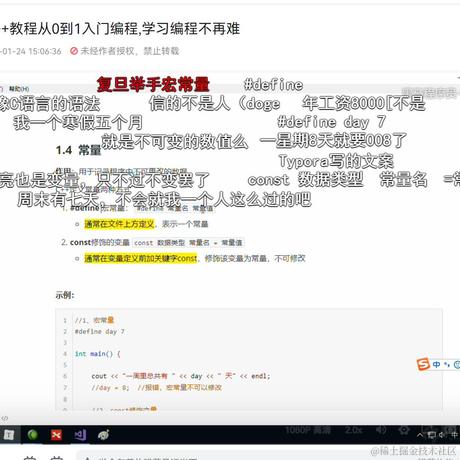Click the system tray speaker icon
The width and height of the screenshot is (460, 460).
(x=442, y=435)
